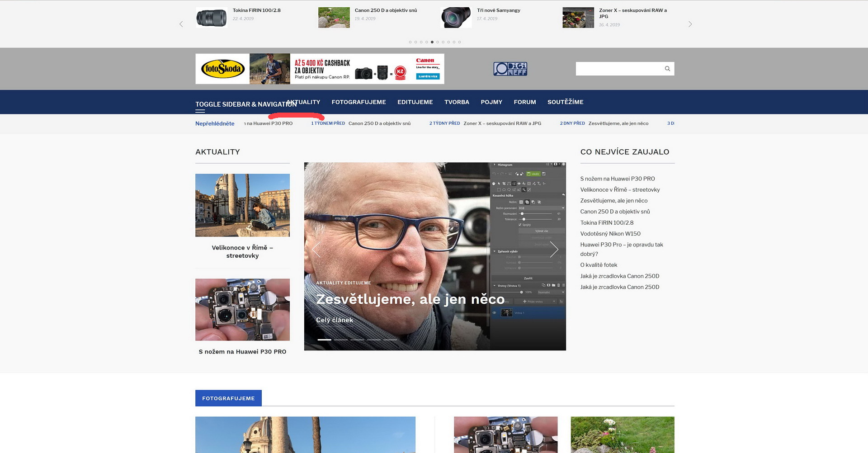Select the second slide indicator in main slider
868x453 pixels.
tap(341, 340)
